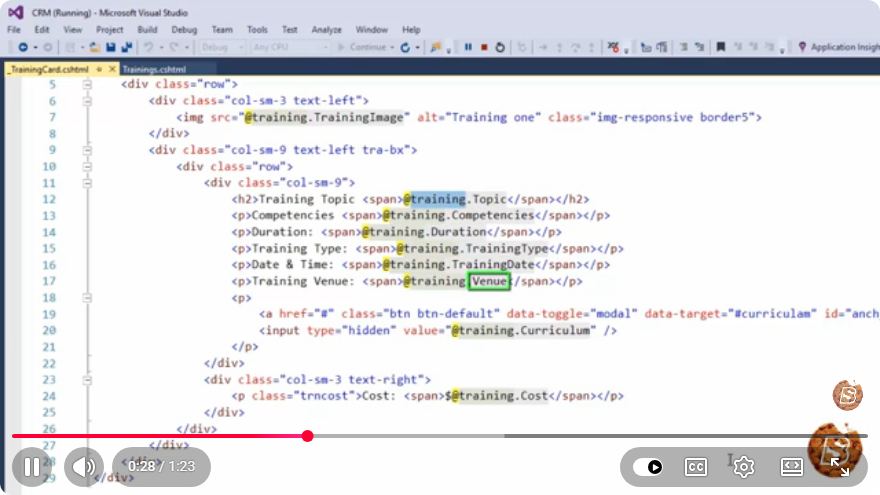Screen dimensions: 880x495
Task: Select the _TrainingCard.cshtml tab
Action: pos(49,70)
